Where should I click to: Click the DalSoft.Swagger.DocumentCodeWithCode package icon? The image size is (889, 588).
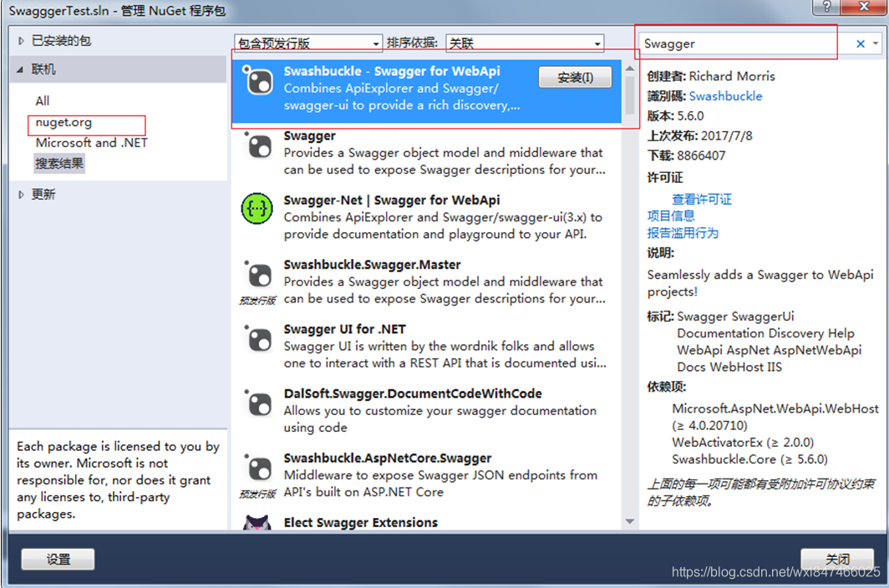pyautogui.click(x=258, y=403)
